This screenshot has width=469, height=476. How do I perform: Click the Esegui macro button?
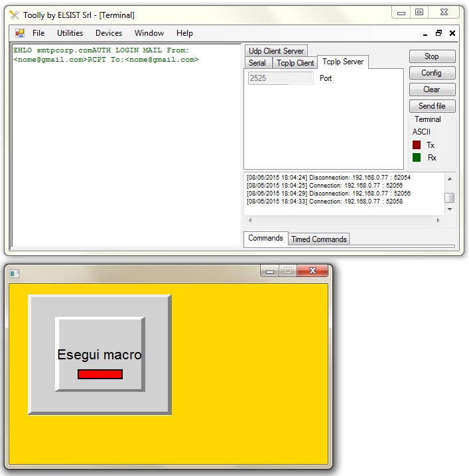[100, 354]
